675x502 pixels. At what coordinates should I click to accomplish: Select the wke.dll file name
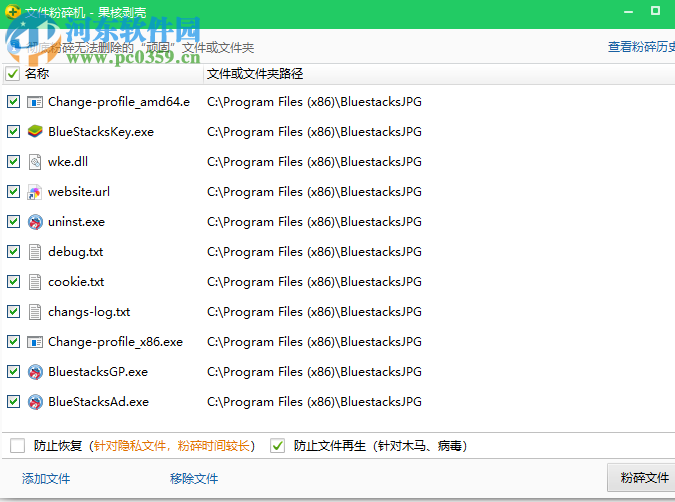68,162
